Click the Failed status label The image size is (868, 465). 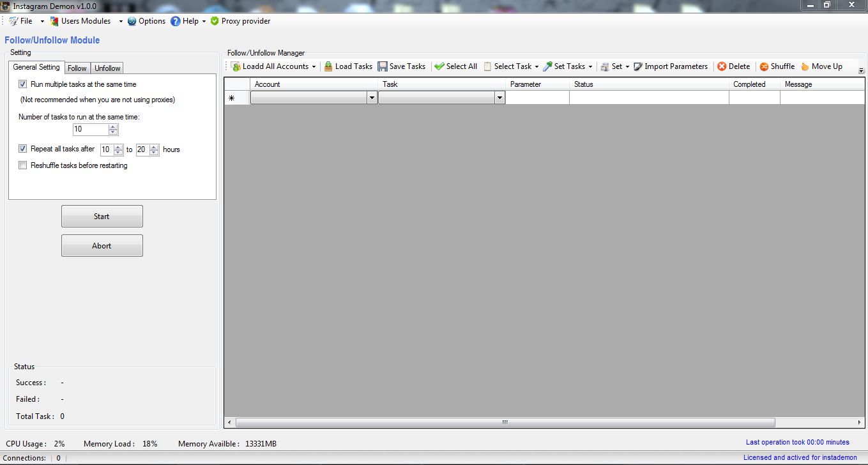[x=28, y=399]
